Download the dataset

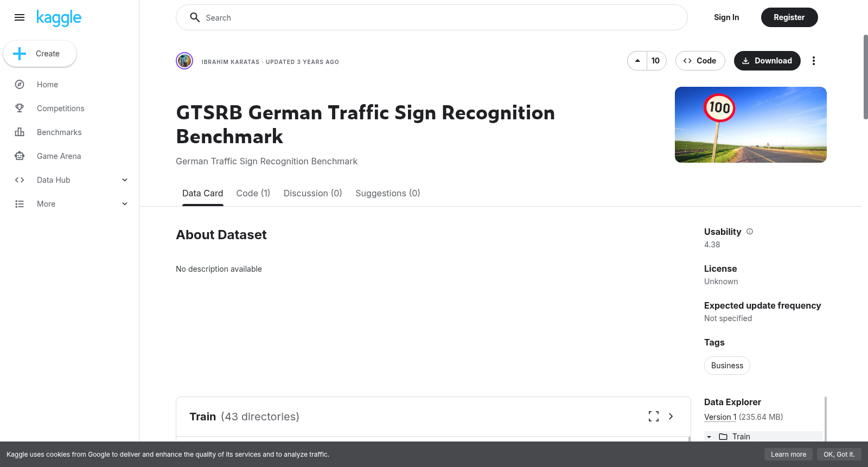pos(767,61)
